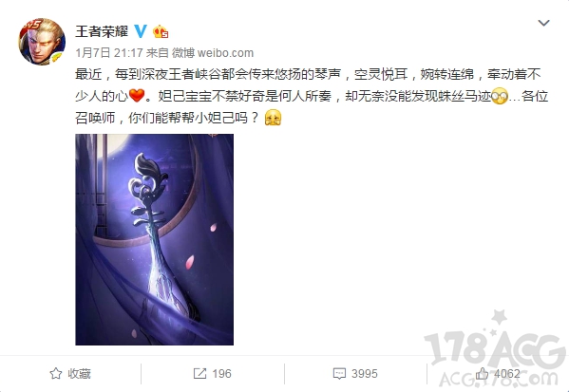Click the crown membership badge icon
Viewport: 569px width, 392px height.
[161, 32]
